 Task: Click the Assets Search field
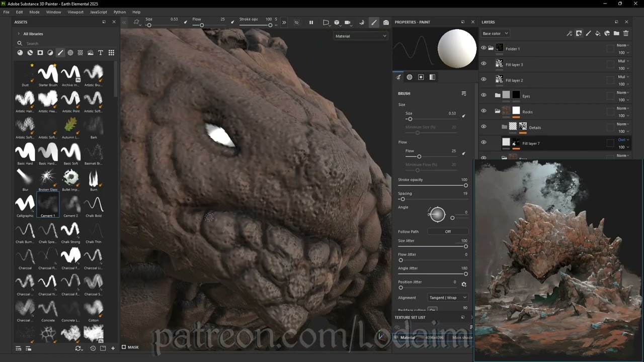(65, 43)
